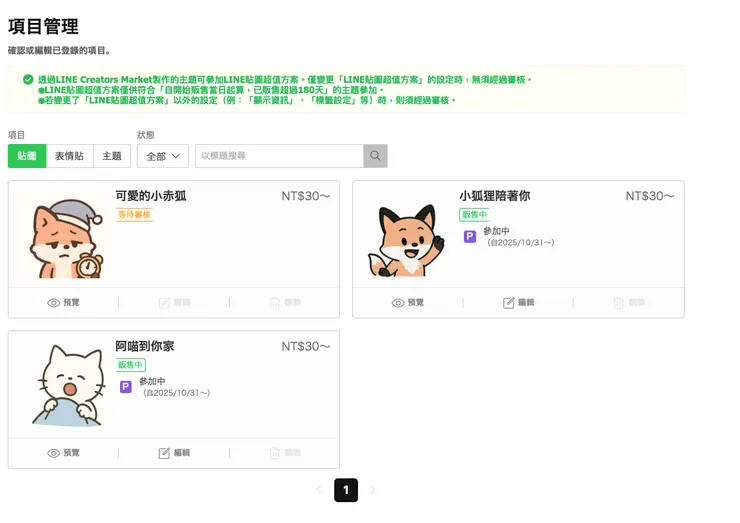Edit the 阿喵到你家 sticker set

point(174,453)
